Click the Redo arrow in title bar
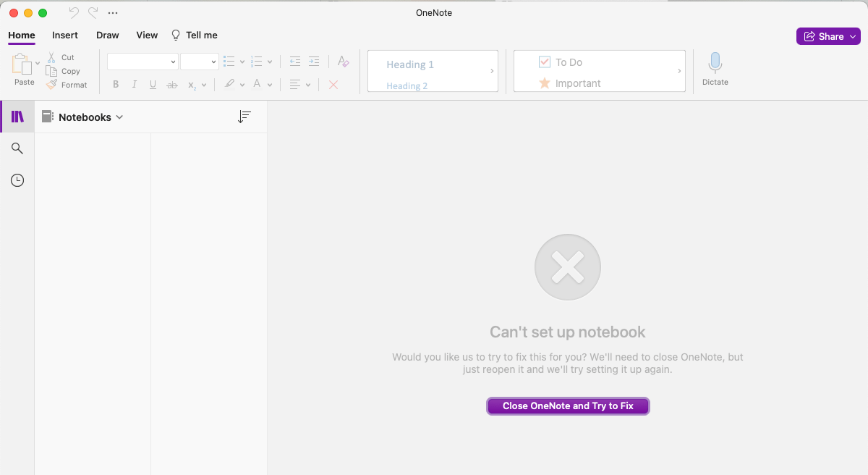This screenshot has width=868, height=475. (93, 13)
